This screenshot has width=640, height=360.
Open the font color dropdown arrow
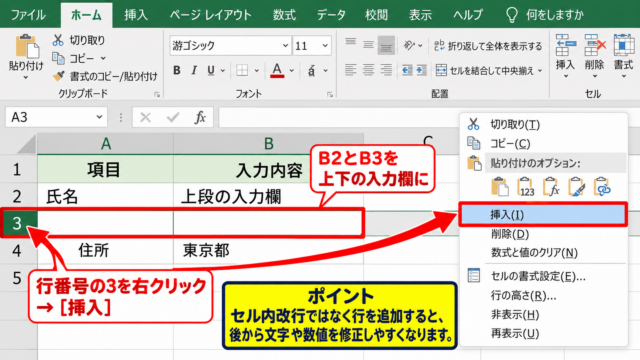pos(292,71)
